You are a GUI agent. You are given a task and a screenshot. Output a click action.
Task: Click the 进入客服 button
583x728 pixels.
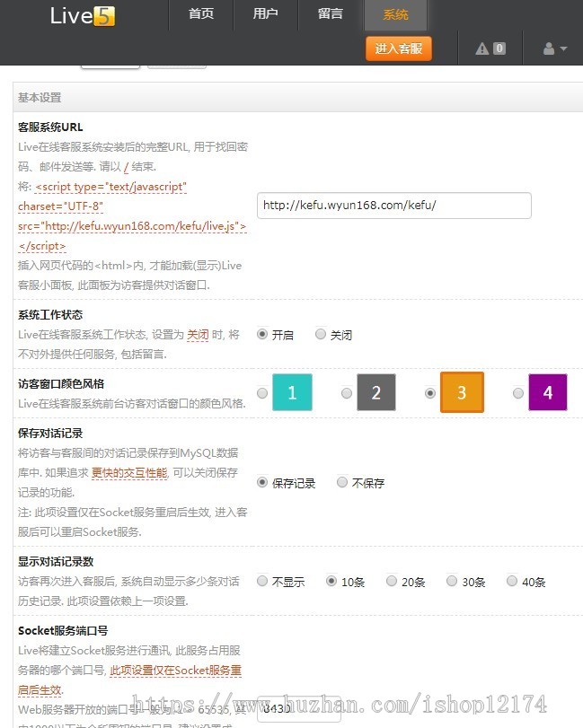pyautogui.click(x=399, y=48)
